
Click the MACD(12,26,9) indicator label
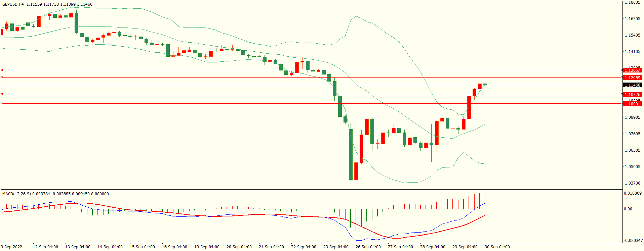16,194
